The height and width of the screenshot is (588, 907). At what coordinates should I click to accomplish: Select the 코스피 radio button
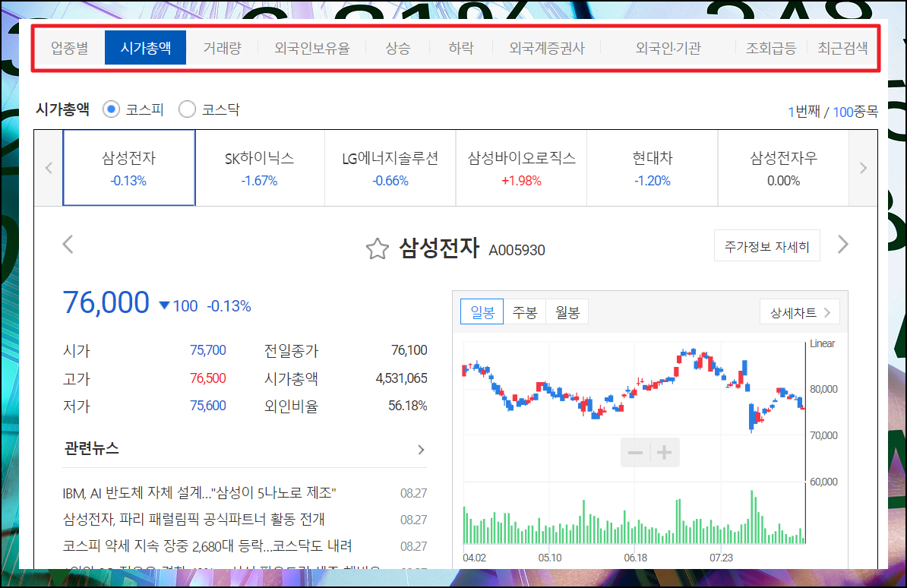point(111,109)
